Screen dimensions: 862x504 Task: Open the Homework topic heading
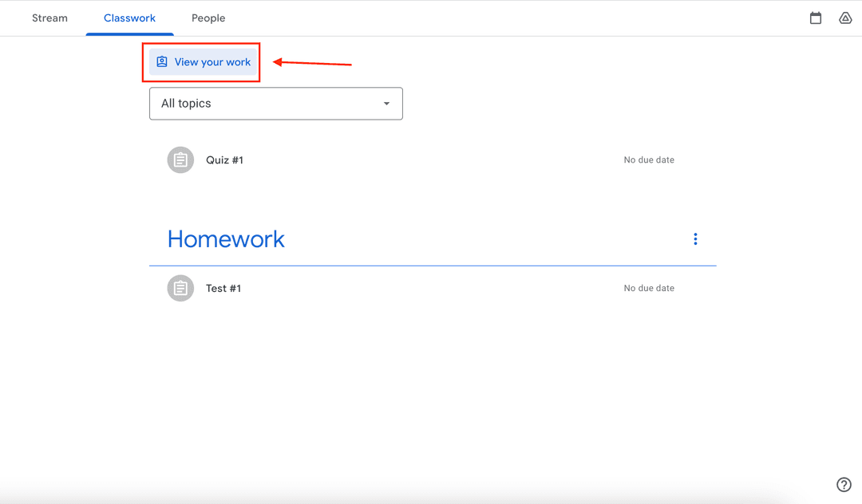(226, 239)
